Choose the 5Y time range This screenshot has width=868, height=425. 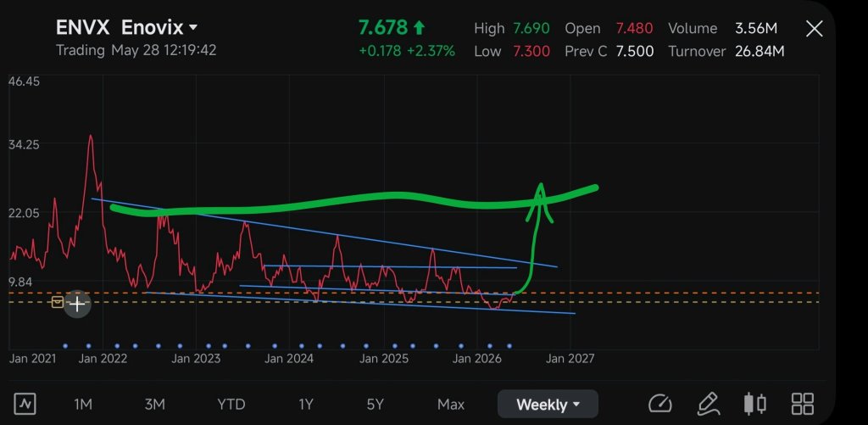[375, 405]
